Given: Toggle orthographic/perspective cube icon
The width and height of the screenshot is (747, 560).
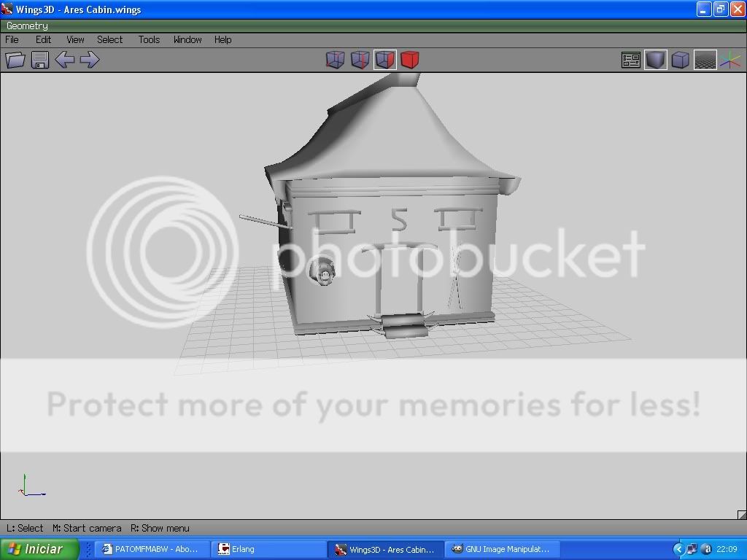Looking at the screenshot, I should coord(681,60).
